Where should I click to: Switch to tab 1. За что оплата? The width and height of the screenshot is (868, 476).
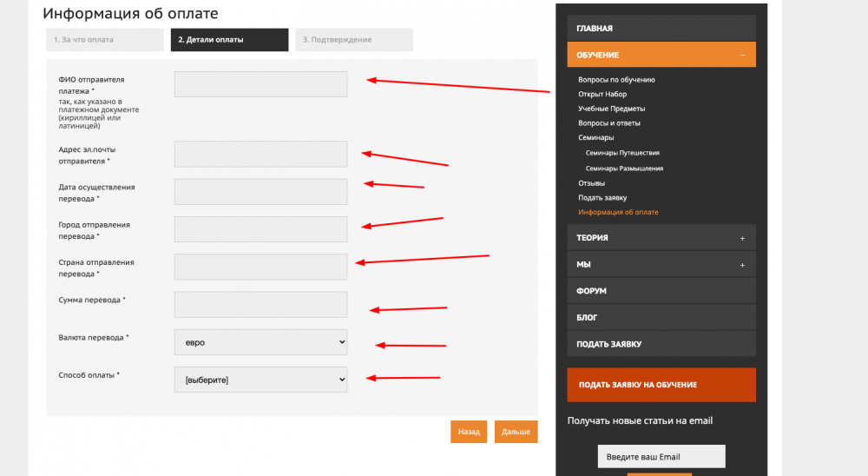(104, 40)
